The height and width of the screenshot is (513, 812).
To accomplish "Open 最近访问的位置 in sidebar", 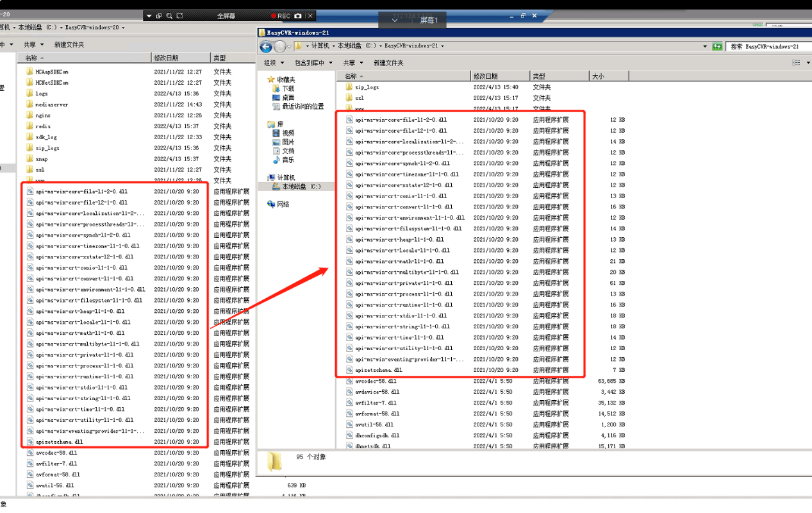I will click(x=298, y=106).
